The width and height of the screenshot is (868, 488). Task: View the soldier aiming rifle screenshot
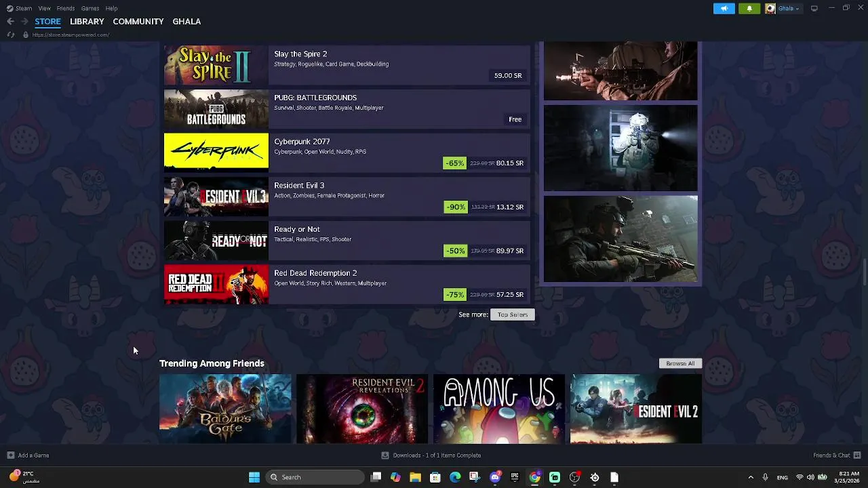coord(620,70)
